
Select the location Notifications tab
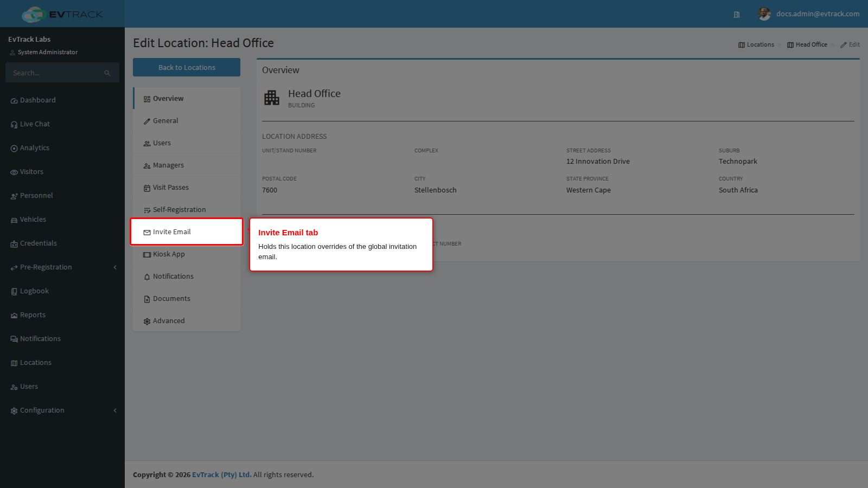click(x=187, y=277)
